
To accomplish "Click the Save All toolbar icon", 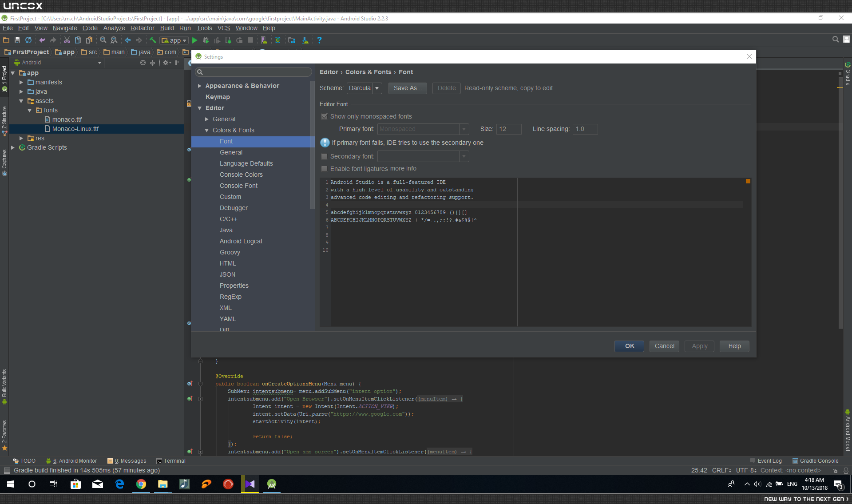I will pos(17,40).
